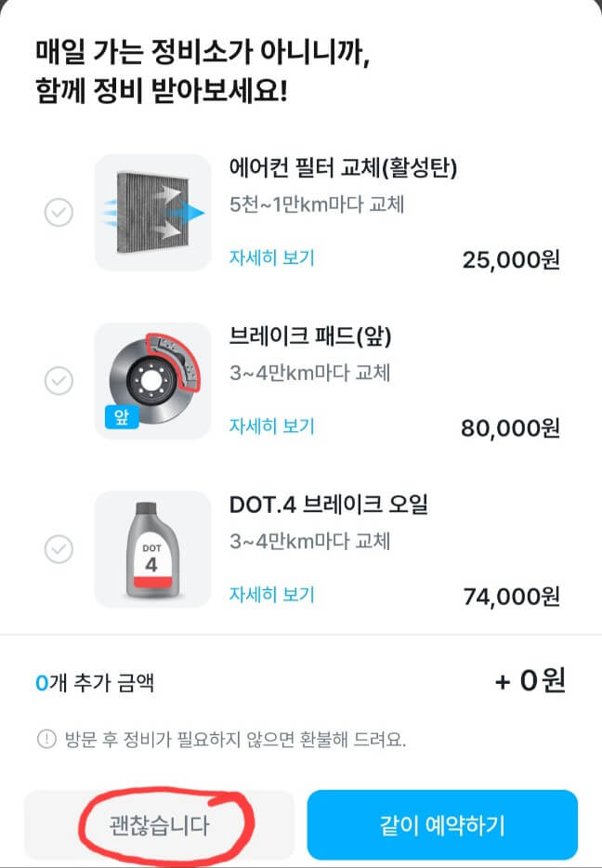Viewport: 602px width, 868px height.
Task: Open 자세히 보기 for the front brake pads
Action: [269, 426]
